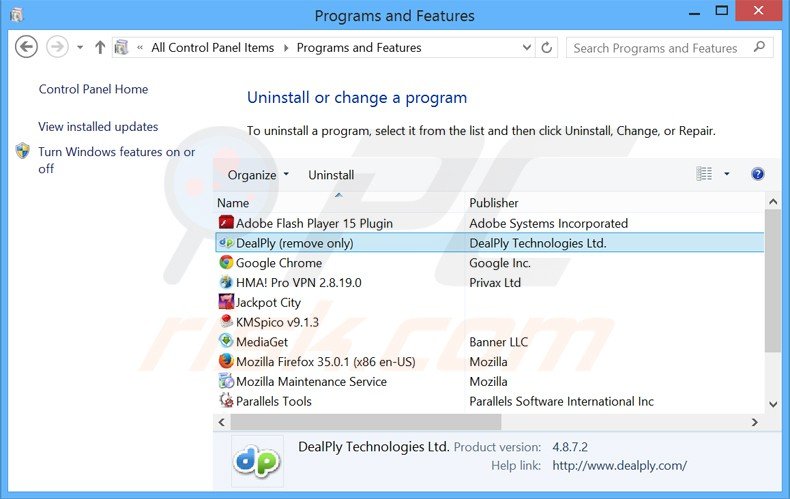Open Turn Windows features on or off
This screenshot has height=499, width=790.
coord(116,160)
